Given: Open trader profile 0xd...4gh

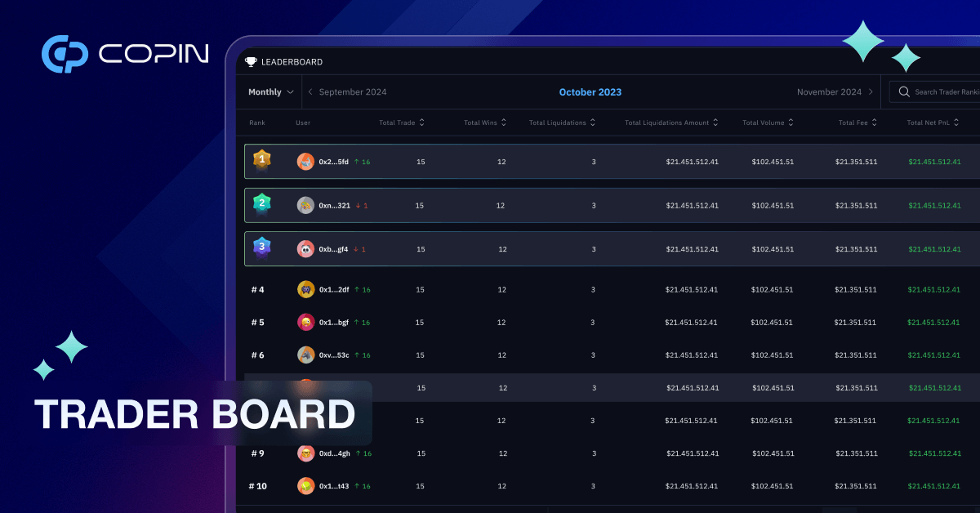Looking at the screenshot, I should (x=333, y=453).
